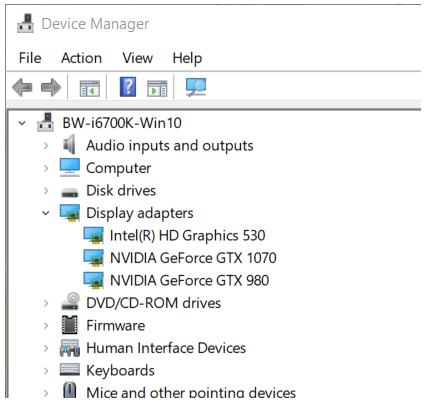Collapse the BW-i6700K-Win10 root node

tap(22, 123)
